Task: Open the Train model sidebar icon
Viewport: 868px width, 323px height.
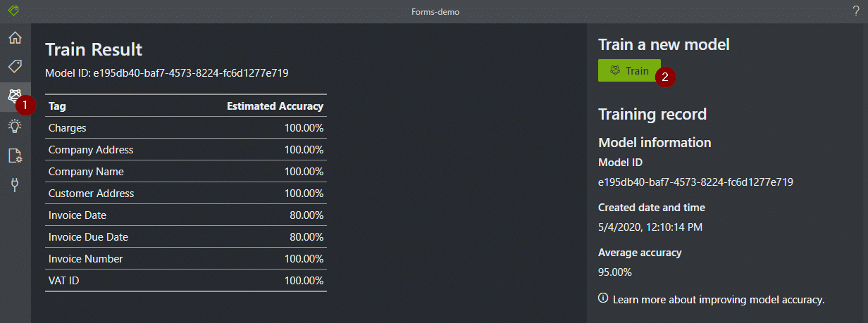Action: click(x=14, y=96)
